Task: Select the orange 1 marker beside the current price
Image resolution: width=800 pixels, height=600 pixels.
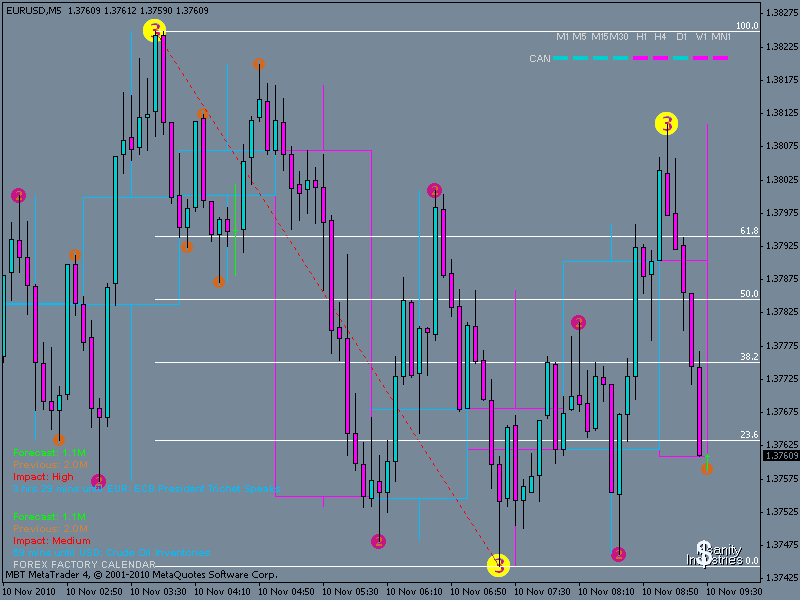Action: 707,469
